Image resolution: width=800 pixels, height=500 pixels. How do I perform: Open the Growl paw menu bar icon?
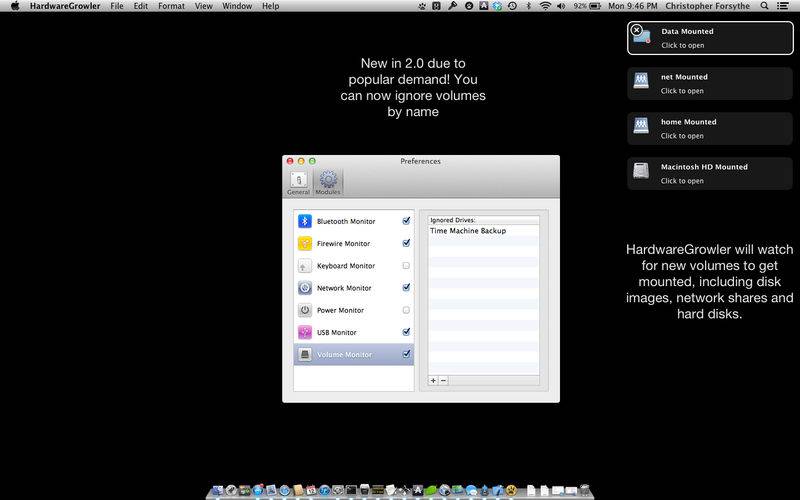coord(422,6)
